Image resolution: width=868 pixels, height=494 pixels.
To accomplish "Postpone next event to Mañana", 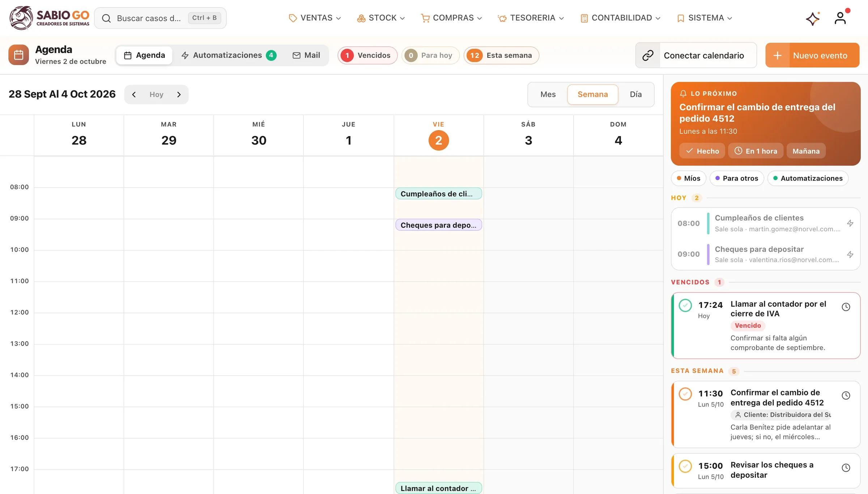I will click(x=806, y=151).
